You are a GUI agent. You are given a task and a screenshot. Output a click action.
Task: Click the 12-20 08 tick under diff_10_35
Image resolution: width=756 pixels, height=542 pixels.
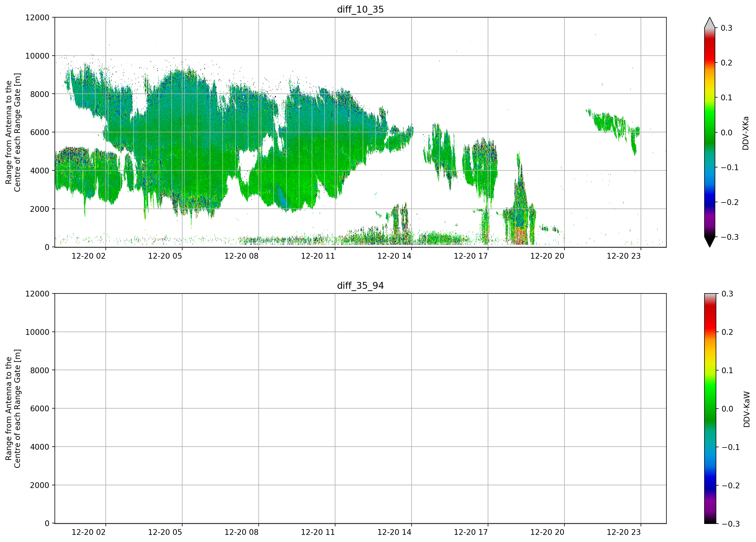pos(242,256)
